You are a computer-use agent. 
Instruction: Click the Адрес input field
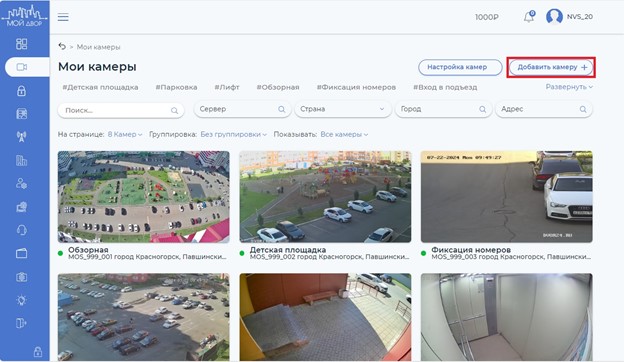pos(544,109)
